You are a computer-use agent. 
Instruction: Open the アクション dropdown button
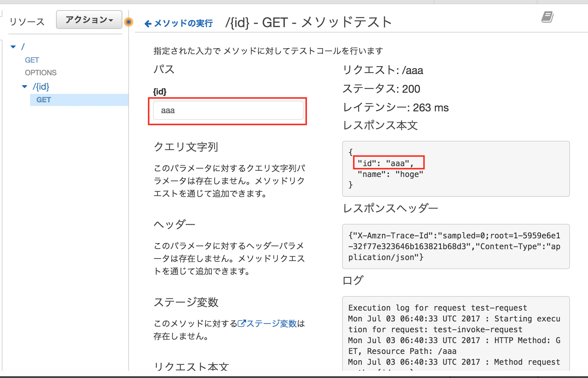(x=89, y=20)
